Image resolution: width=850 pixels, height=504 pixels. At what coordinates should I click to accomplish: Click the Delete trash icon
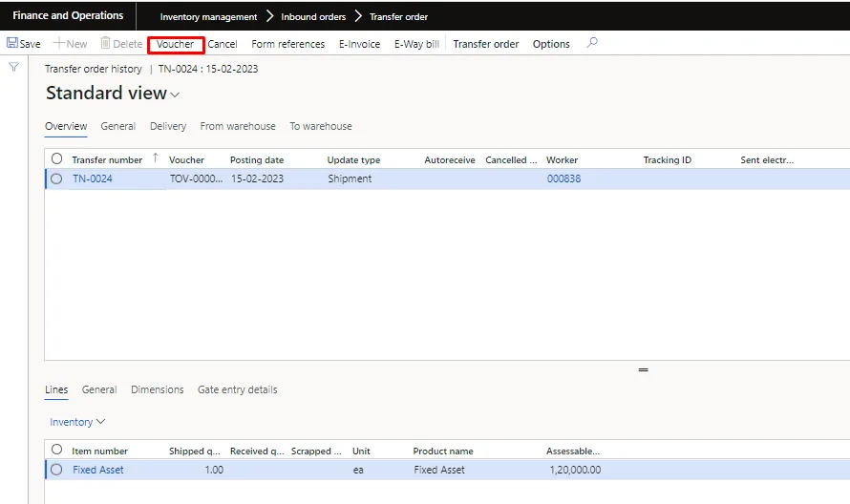click(105, 43)
